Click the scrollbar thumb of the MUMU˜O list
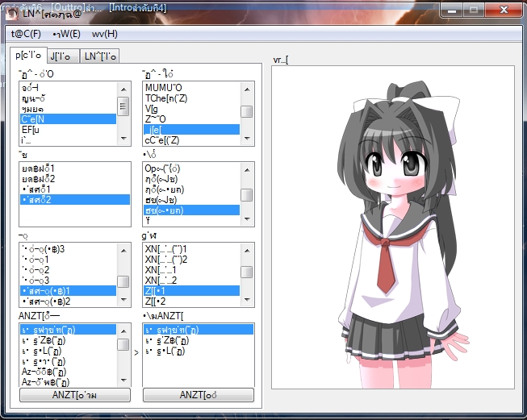This screenshot has height=420, width=527. coord(247,111)
